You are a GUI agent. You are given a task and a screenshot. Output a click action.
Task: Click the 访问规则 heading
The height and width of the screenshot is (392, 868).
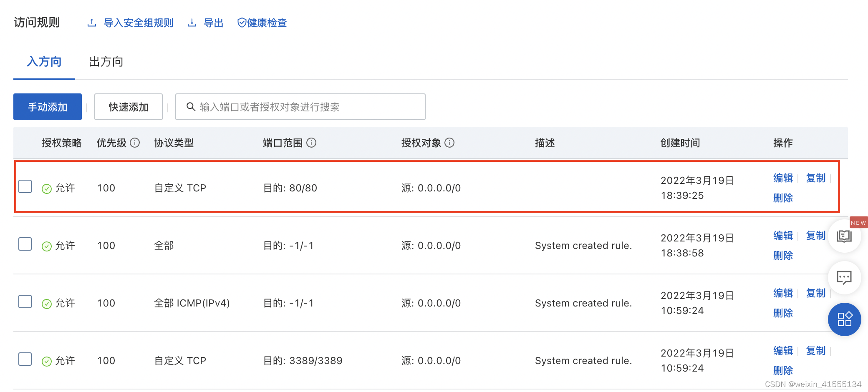point(37,22)
